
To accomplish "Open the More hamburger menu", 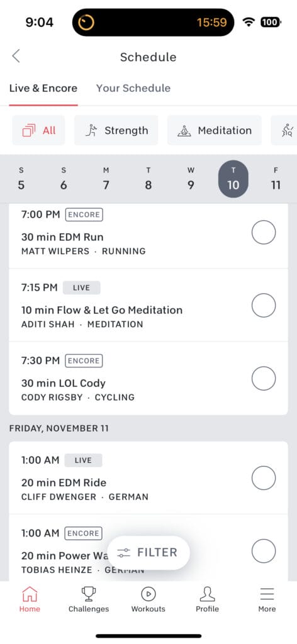I will pos(267,594).
